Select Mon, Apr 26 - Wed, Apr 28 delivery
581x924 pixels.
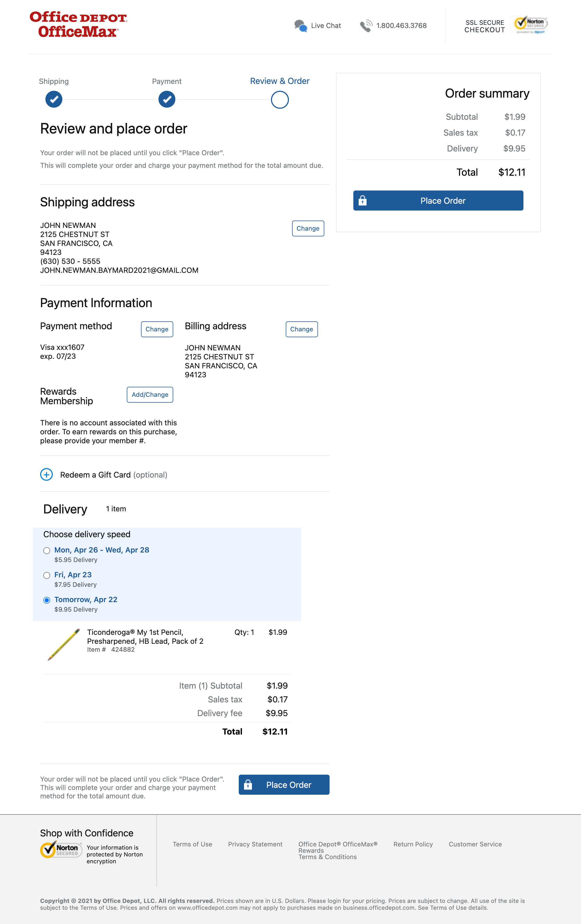[x=47, y=550]
